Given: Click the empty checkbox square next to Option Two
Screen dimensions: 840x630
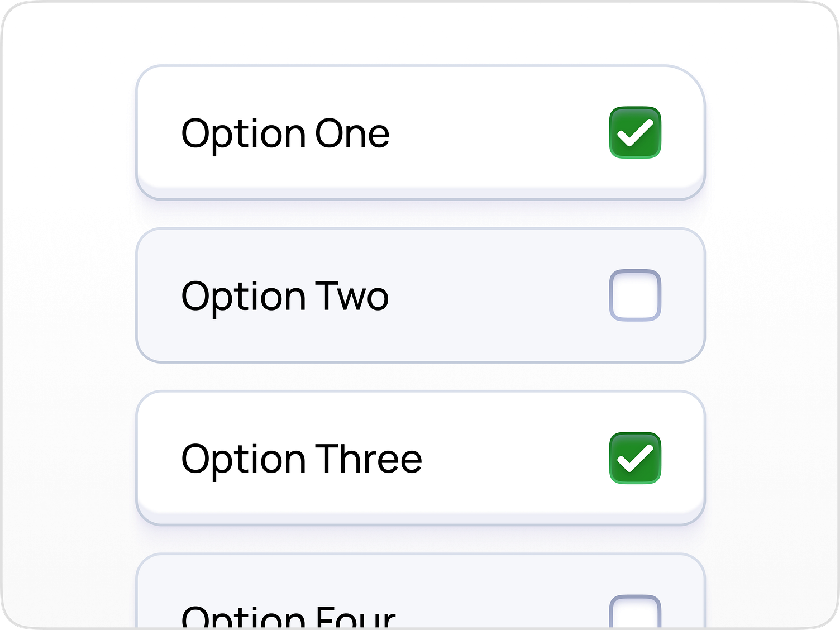Looking at the screenshot, I should click(636, 296).
